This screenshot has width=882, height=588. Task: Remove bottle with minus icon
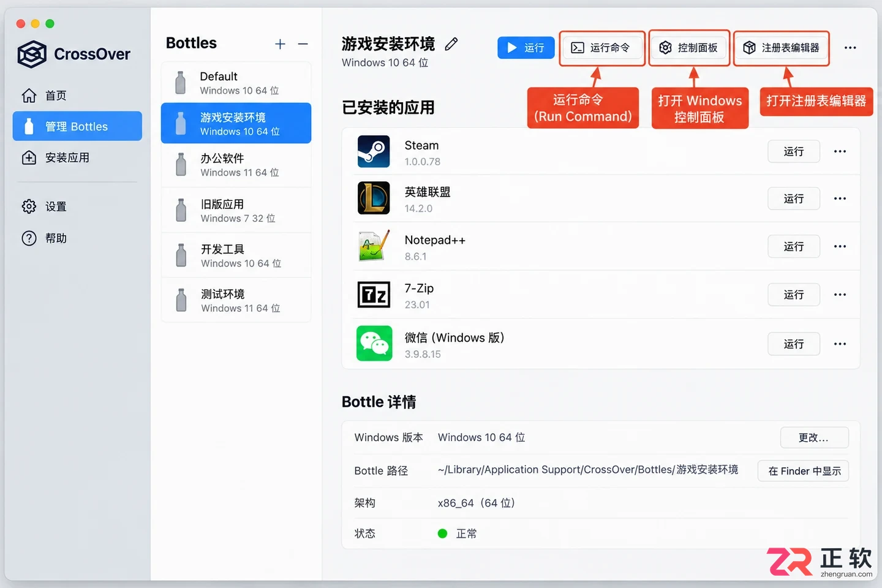coord(303,44)
